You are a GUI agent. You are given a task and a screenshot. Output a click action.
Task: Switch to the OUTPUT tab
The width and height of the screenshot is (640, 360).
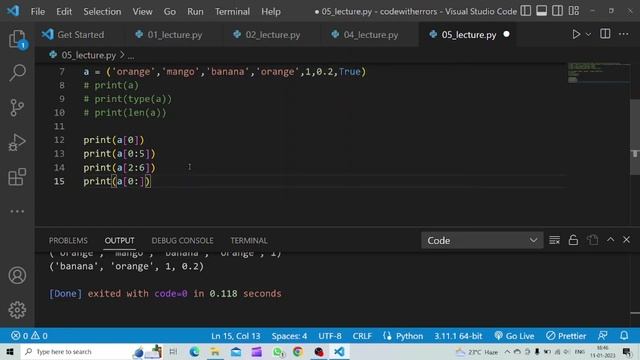click(119, 240)
